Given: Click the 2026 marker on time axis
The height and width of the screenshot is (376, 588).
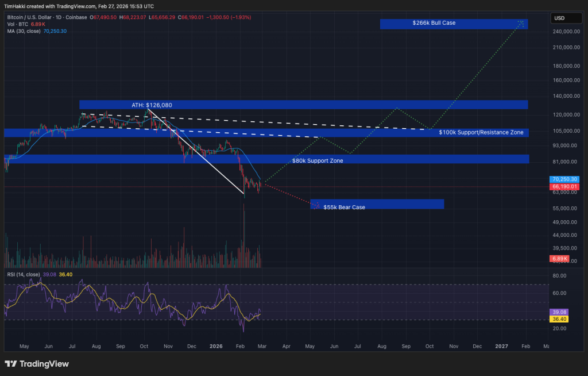Looking at the screenshot, I should 216,347.
